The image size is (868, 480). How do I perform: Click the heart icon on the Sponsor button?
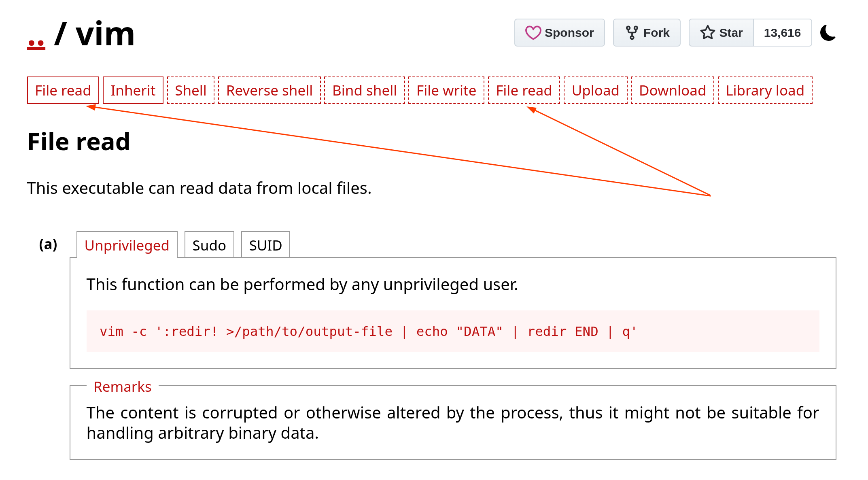click(533, 33)
